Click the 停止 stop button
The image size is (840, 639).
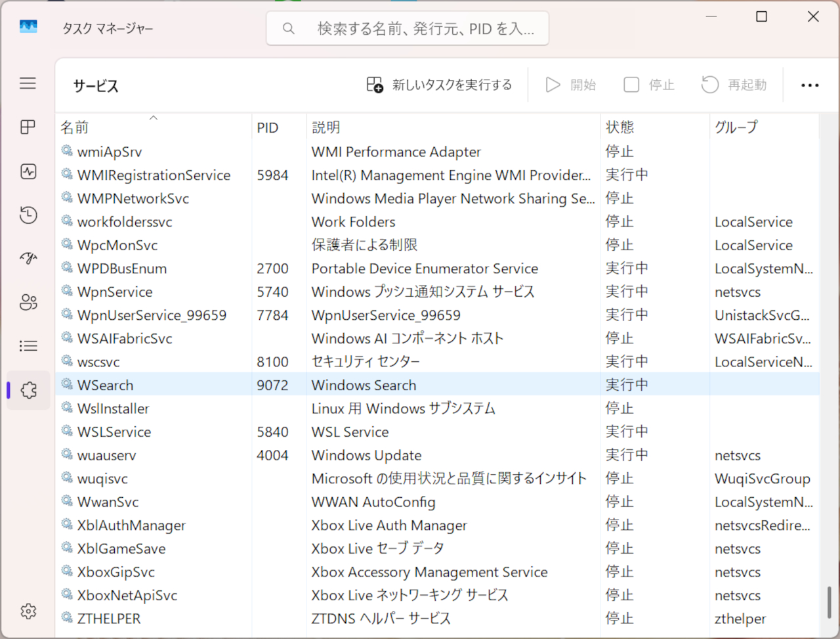coord(648,85)
